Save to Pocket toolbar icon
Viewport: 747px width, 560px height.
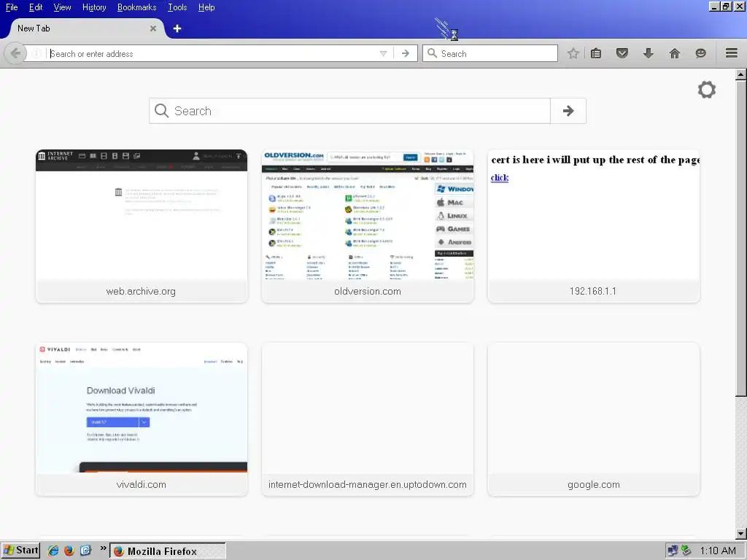[622, 53]
